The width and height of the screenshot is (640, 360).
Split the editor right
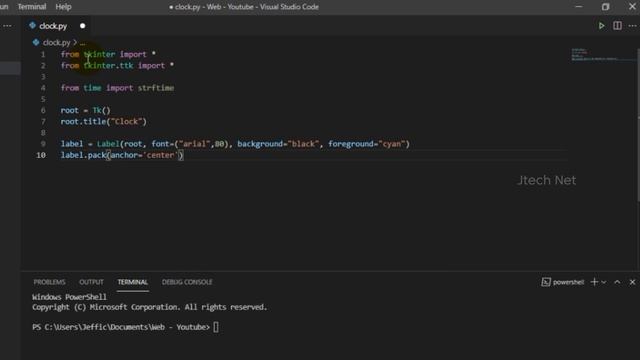point(617,26)
